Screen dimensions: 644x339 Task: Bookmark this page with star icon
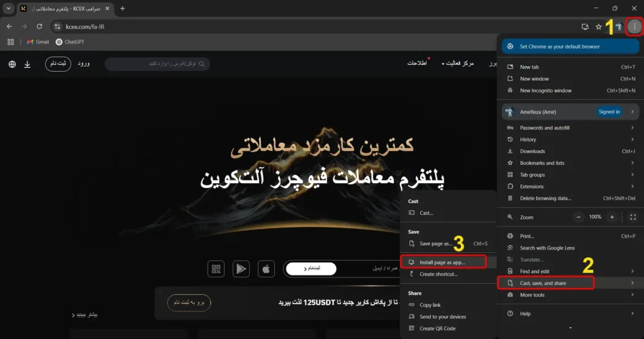(599, 26)
